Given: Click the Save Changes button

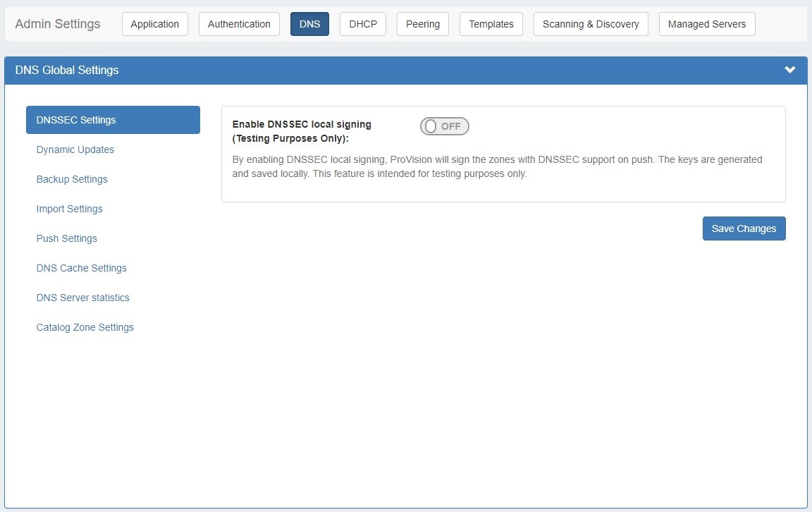Looking at the screenshot, I should coord(744,228).
